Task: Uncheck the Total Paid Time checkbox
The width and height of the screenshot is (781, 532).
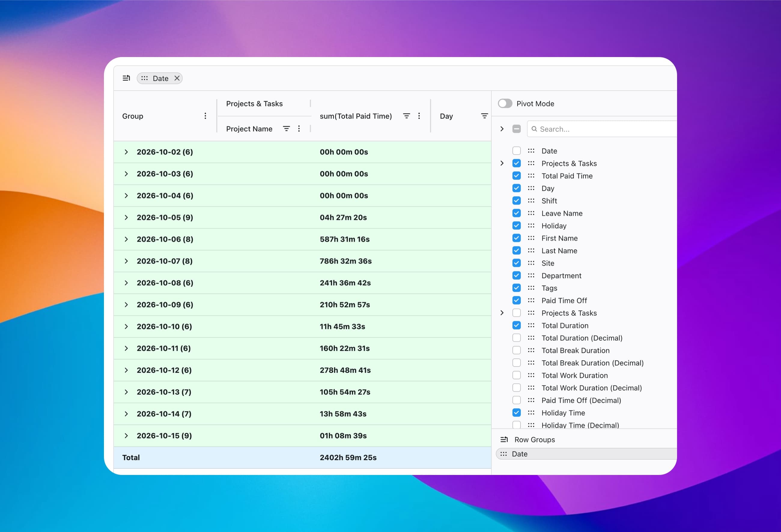Action: [x=517, y=176]
